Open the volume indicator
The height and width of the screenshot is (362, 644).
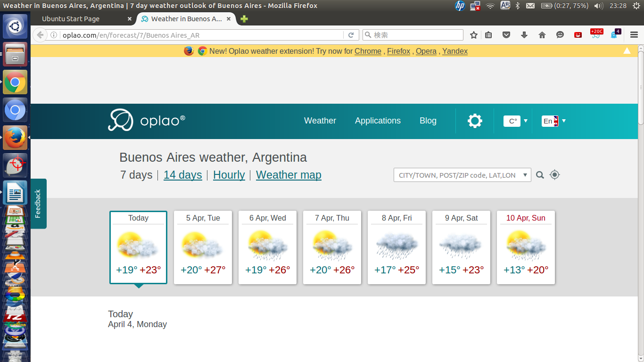coord(599,6)
